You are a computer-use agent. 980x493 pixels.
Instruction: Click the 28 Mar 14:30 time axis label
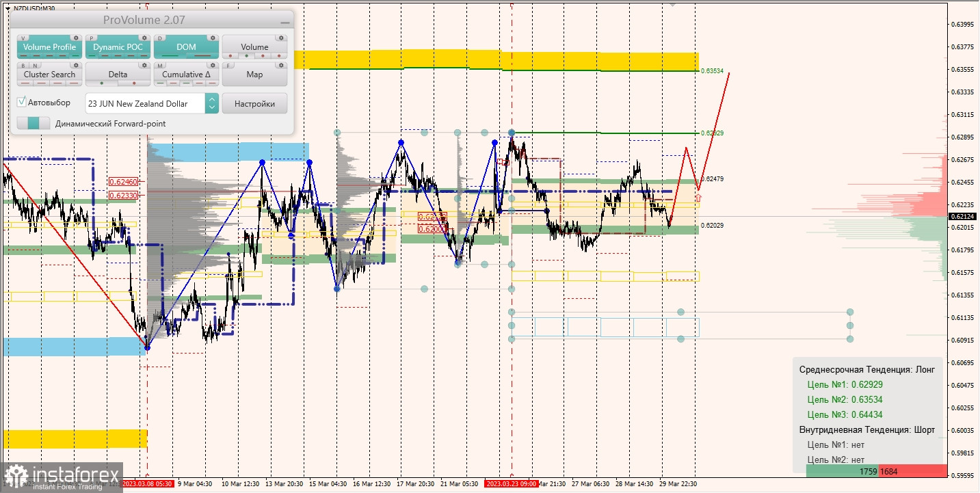[x=634, y=484]
